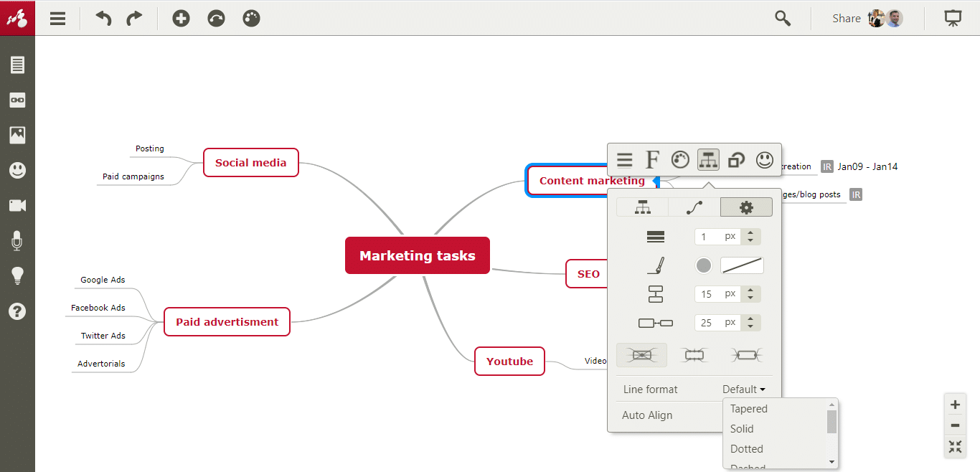The image size is (980, 472).
Task: Switch to the gear settings tab
Action: pyautogui.click(x=746, y=207)
